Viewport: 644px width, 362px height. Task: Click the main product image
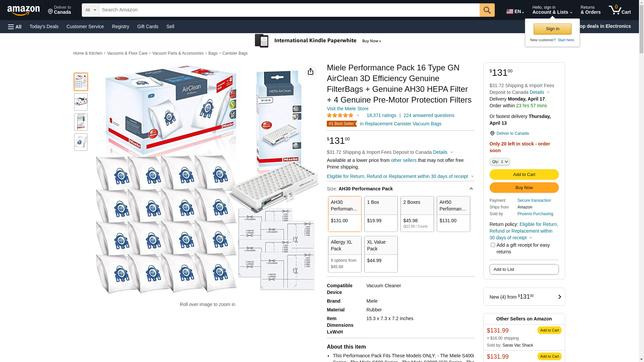(x=207, y=180)
